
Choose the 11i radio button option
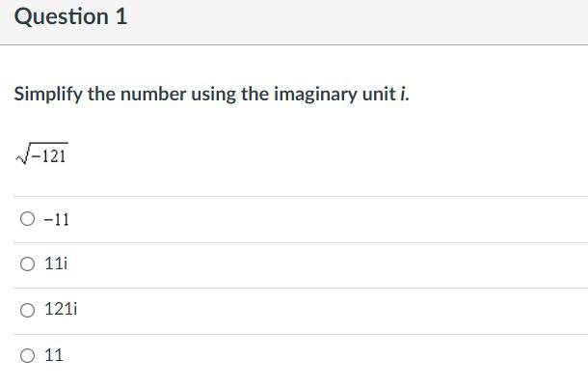coord(27,263)
